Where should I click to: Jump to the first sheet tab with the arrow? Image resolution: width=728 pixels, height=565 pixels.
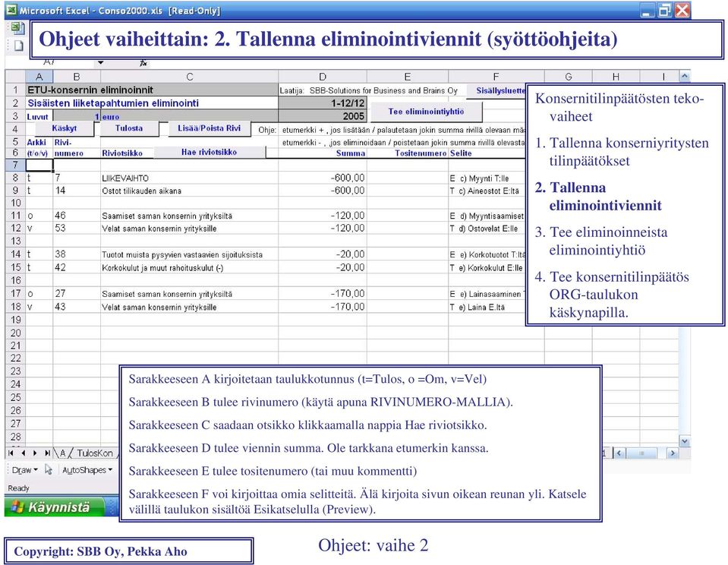(x=11, y=453)
